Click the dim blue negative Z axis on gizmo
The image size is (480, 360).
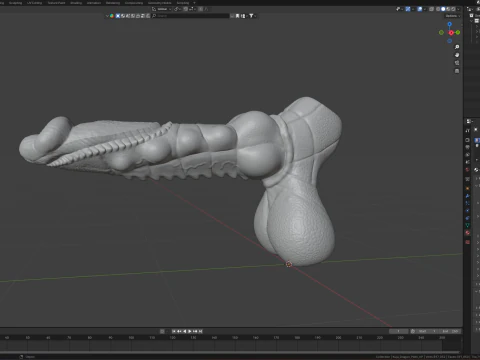coord(449,41)
